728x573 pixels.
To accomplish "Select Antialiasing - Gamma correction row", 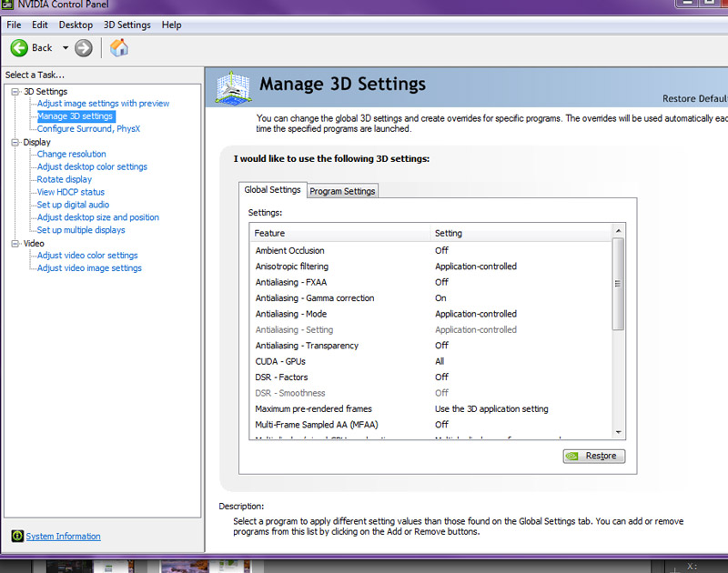I will tap(430, 297).
